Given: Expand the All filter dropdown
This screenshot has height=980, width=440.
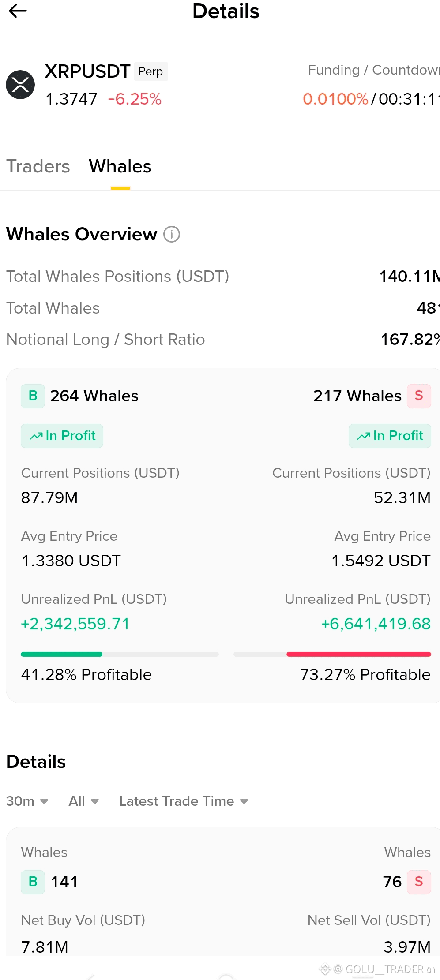Looking at the screenshot, I should click(84, 801).
